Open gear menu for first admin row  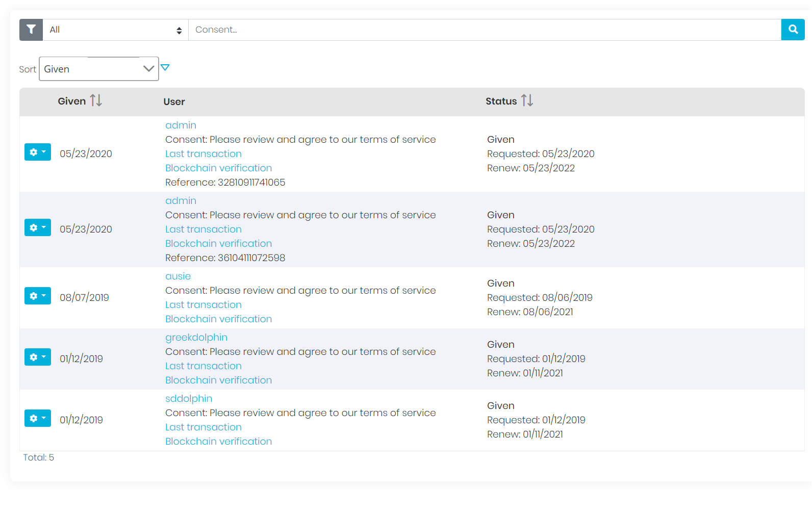[x=38, y=152]
